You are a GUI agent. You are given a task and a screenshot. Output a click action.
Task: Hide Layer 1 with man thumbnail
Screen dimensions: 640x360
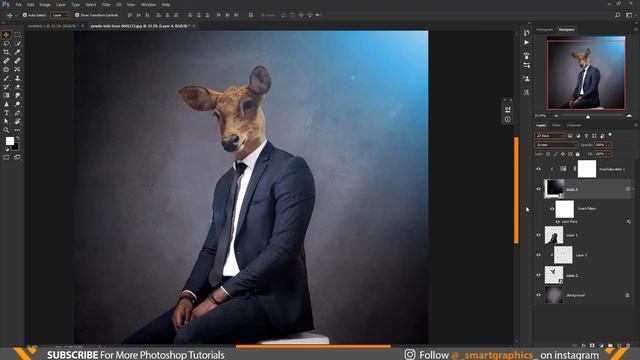pyautogui.click(x=538, y=235)
